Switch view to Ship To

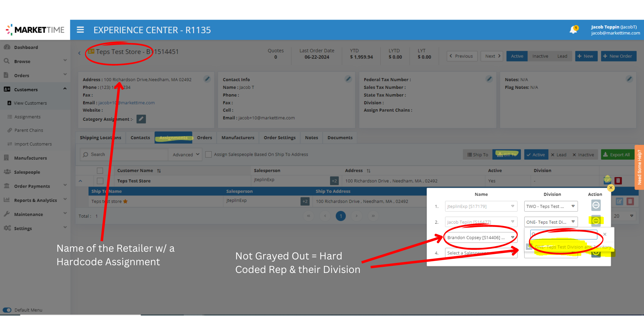click(478, 154)
